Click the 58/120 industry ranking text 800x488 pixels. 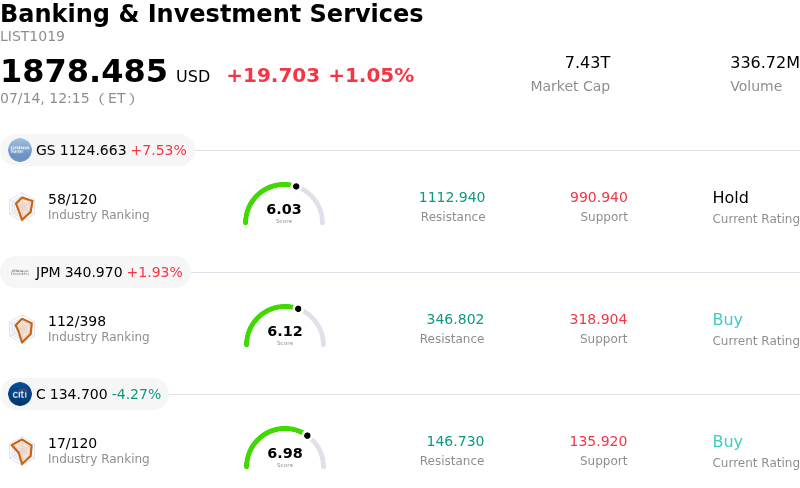coord(72,199)
